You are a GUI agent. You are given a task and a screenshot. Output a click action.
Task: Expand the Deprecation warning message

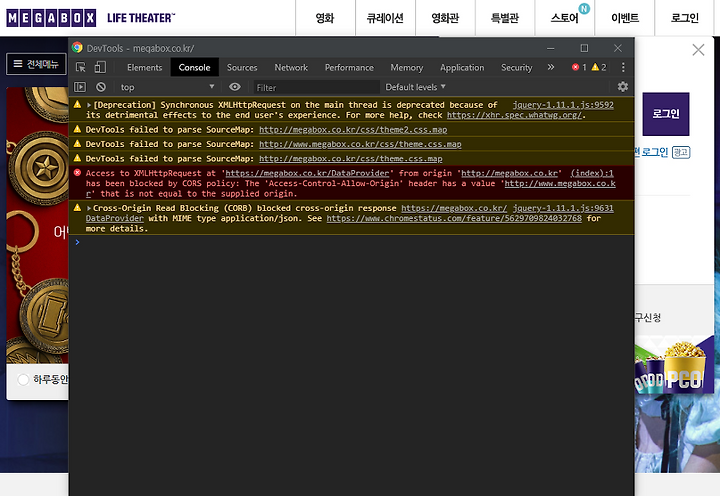(89, 105)
